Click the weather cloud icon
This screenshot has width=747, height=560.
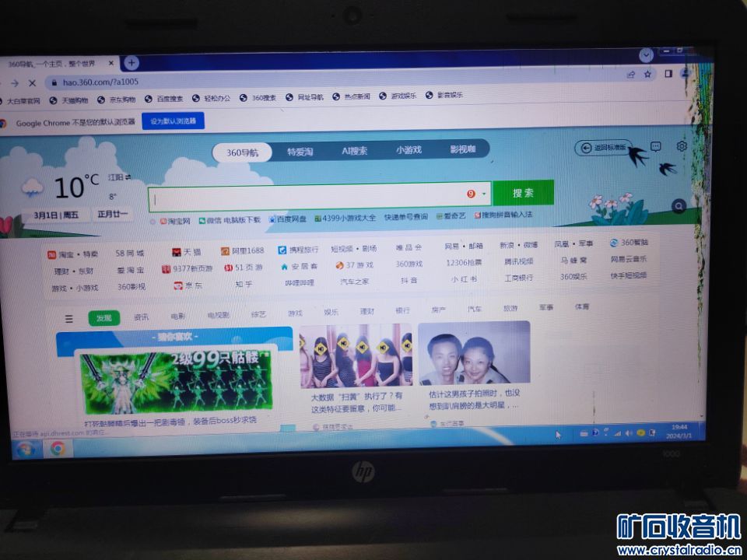33,187
